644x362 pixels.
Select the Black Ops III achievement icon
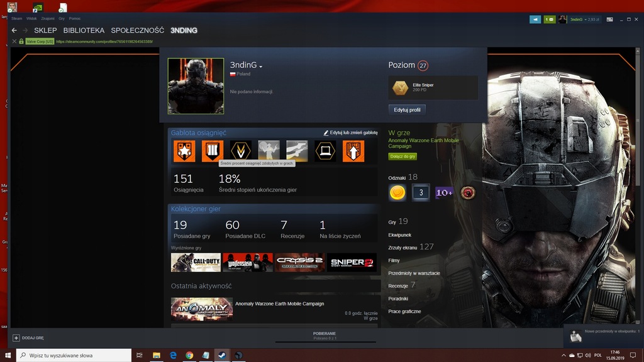point(213,151)
